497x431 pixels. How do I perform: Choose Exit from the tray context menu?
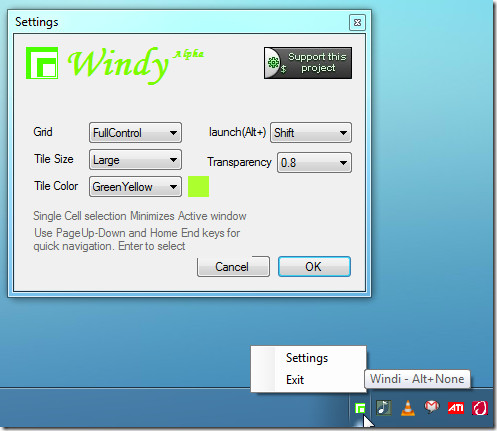pyautogui.click(x=295, y=380)
